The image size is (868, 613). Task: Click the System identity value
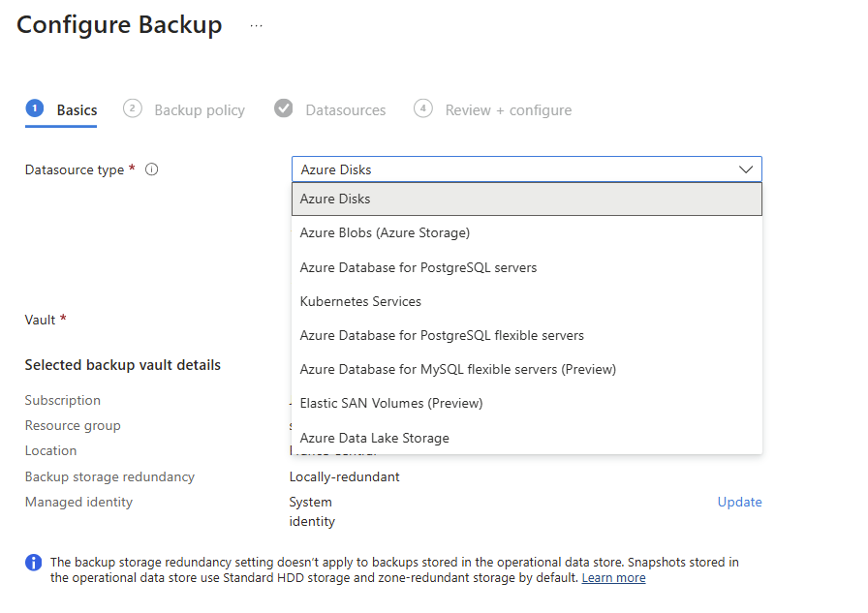click(x=312, y=511)
